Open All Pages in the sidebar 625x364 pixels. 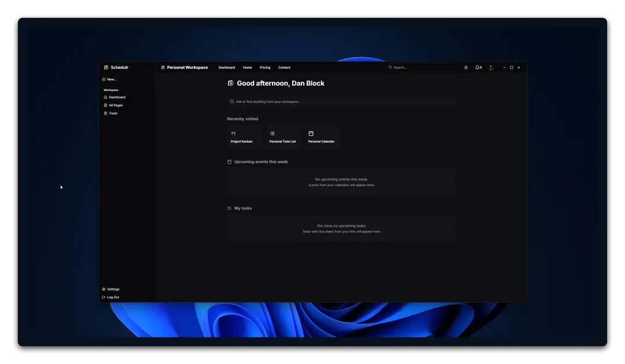pyautogui.click(x=115, y=105)
